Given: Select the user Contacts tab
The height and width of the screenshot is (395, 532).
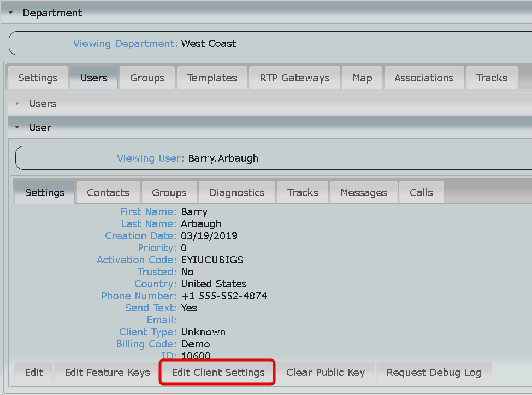Looking at the screenshot, I should [108, 193].
